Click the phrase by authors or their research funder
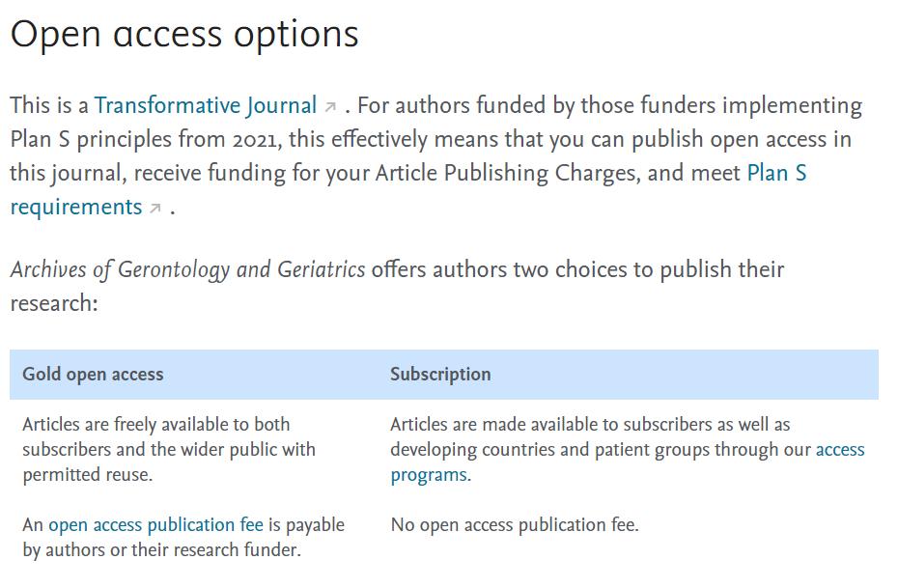This screenshot has width=898, height=588. tap(161, 550)
